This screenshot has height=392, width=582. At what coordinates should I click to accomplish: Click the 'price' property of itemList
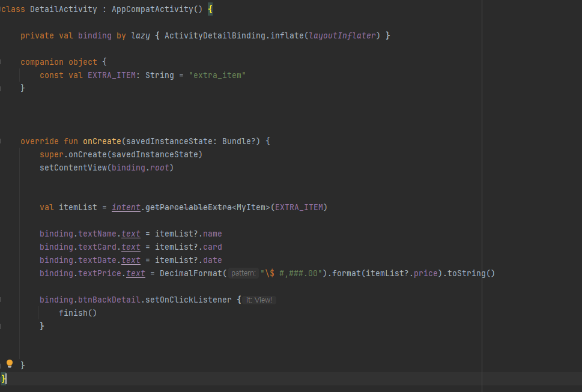[425, 273]
